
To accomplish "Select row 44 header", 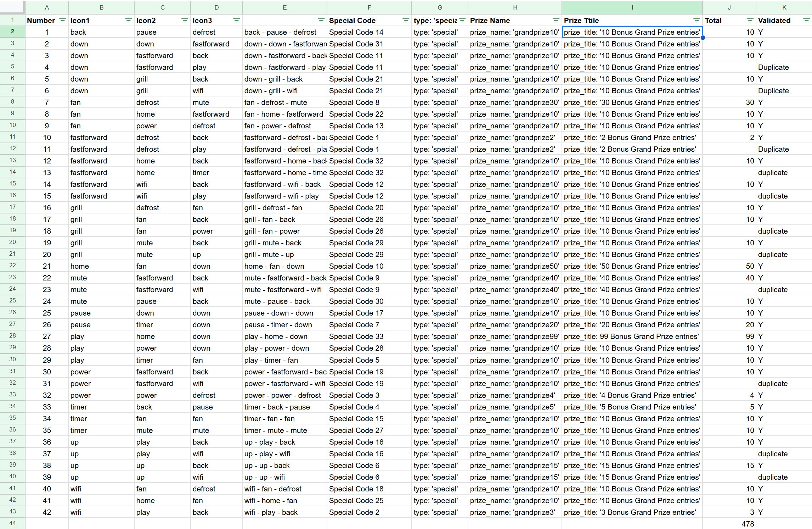I will pos(12,523).
